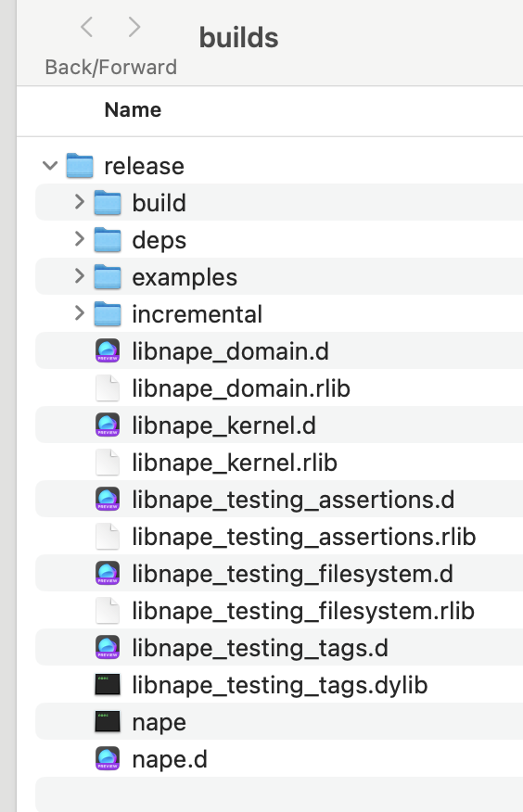
Task: Expand the examples folder
Action: pos(79,276)
